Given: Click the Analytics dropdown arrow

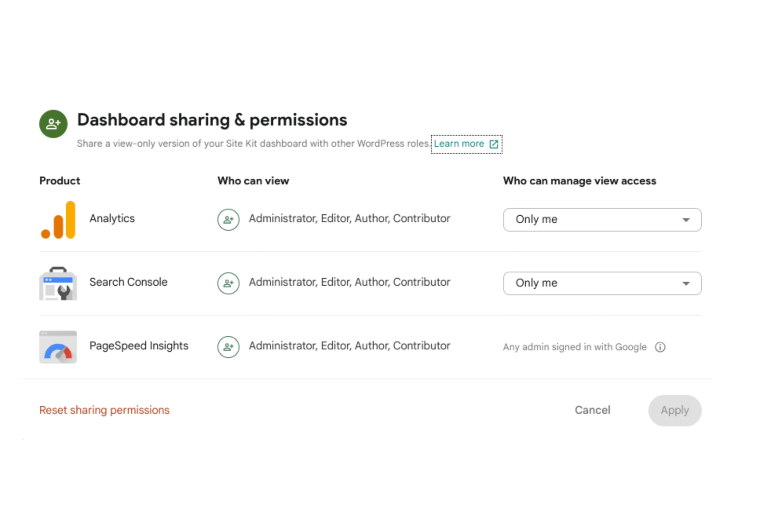Looking at the screenshot, I should pyautogui.click(x=686, y=220).
